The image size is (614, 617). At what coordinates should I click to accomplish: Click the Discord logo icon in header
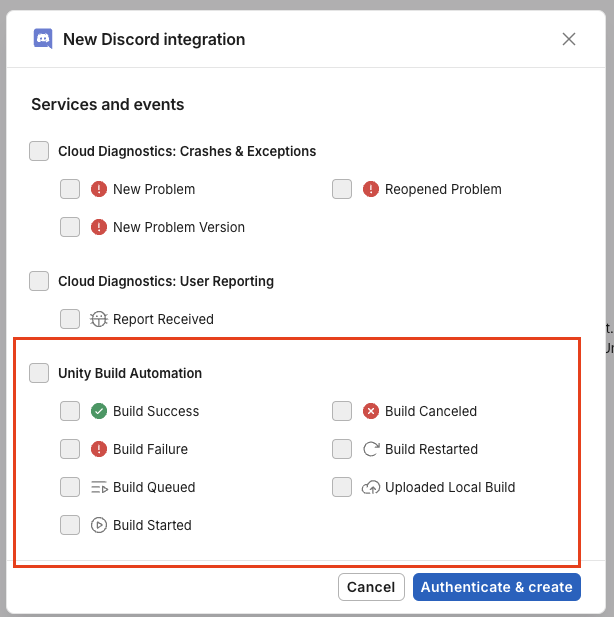[x=43, y=39]
